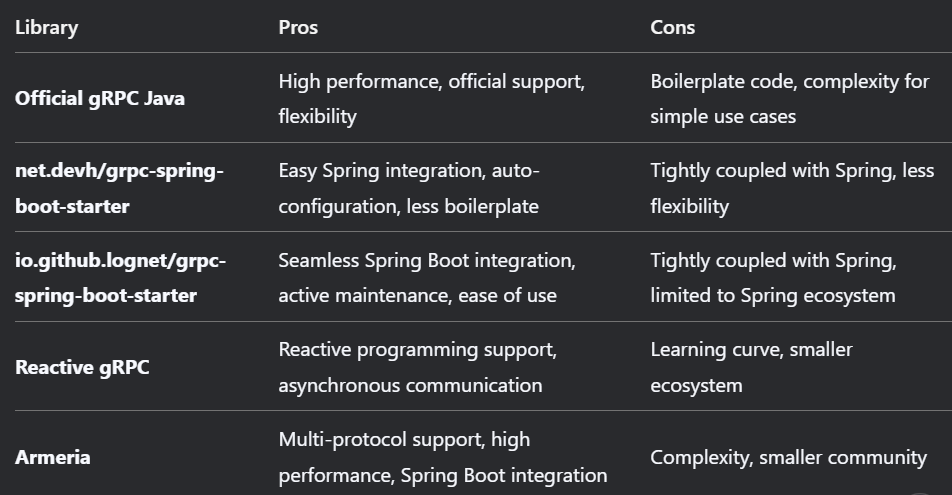Click the "Boilerplate code, complexity" cons cell
The height and width of the screenshot is (495, 952).
coord(789,98)
